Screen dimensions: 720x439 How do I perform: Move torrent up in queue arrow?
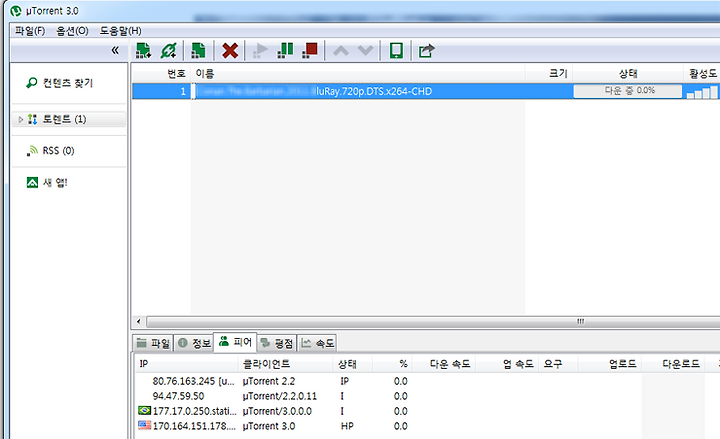[x=341, y=51]
